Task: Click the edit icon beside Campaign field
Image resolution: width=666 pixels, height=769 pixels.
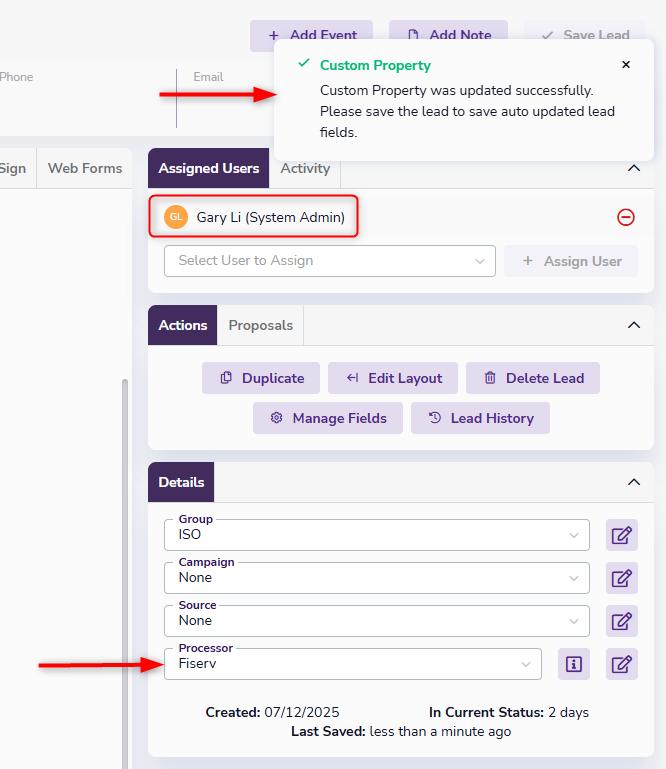Action: point(621,578)
